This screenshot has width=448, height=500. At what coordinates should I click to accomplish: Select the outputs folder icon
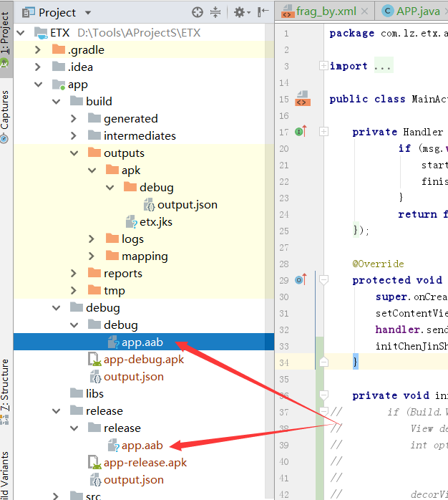click(94, 153)
